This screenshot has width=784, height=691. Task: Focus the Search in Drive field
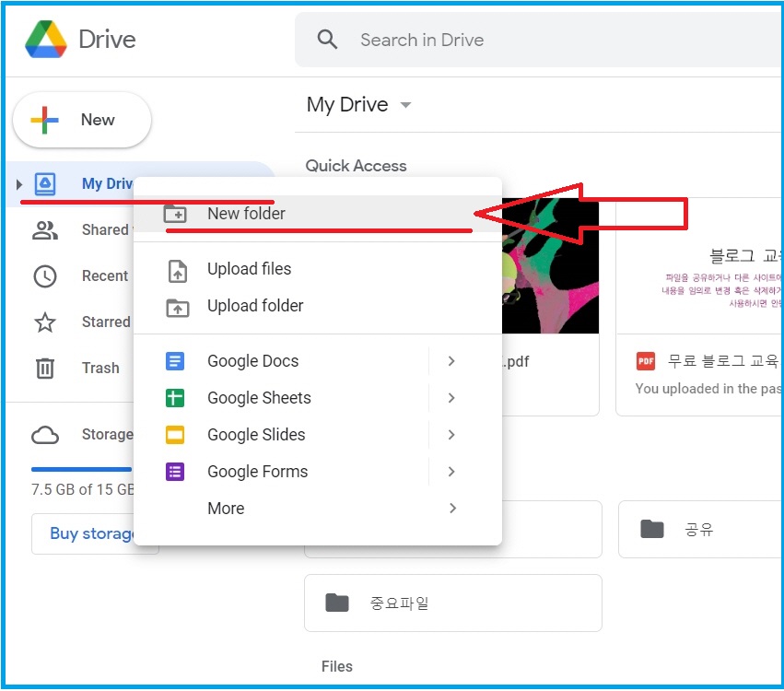(x=538, y=40)
